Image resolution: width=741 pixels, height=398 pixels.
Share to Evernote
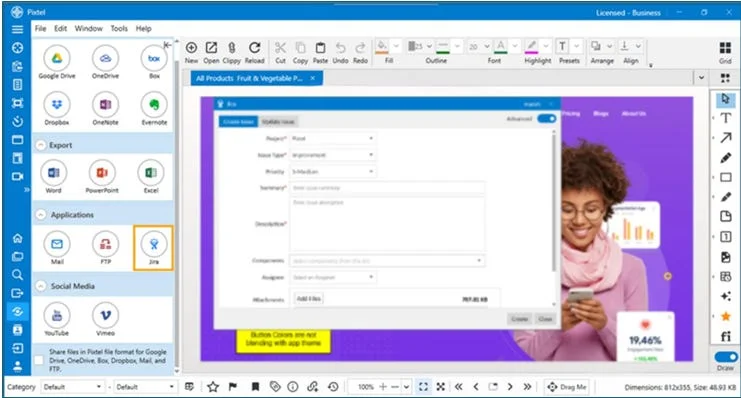tap(154, 104)
